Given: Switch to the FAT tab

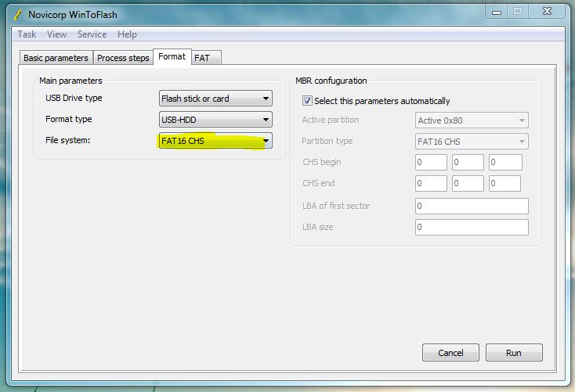Looking at the screenshot, I should [207, 58].
